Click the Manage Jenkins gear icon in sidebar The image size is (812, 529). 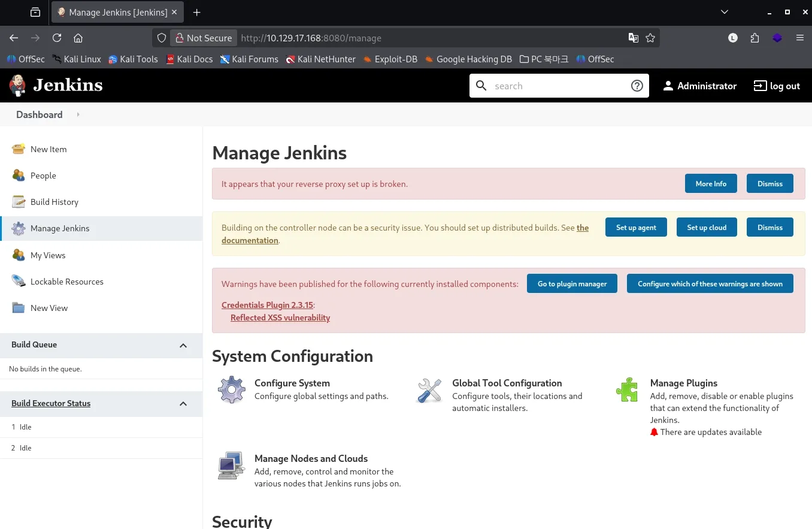click(19, 228)
